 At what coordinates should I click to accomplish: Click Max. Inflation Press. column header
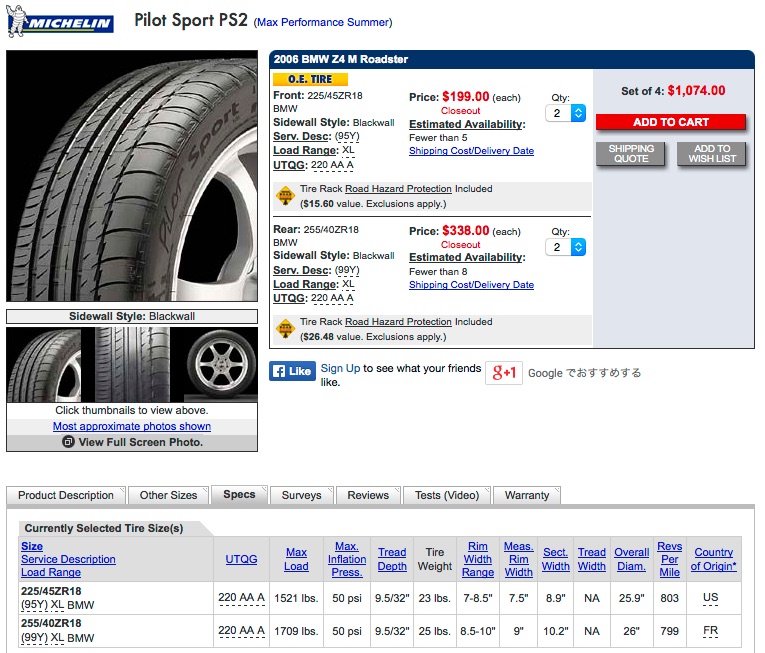click(x=347, y=559)
